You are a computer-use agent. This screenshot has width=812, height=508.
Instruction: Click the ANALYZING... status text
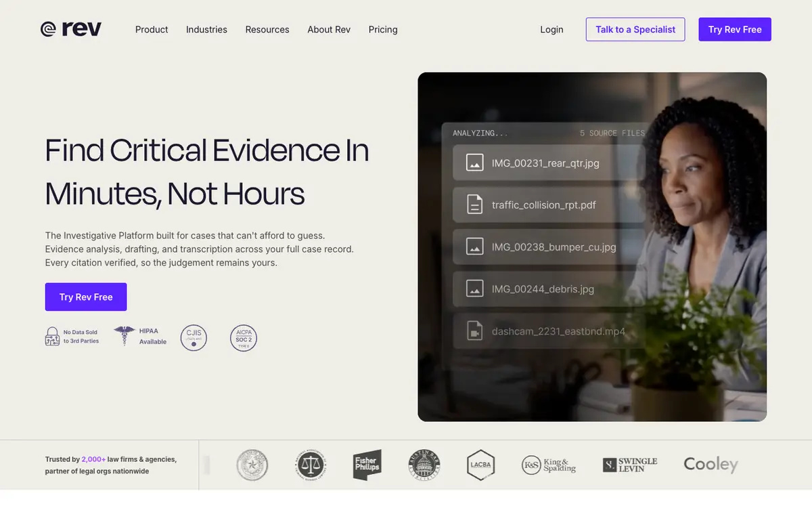coord(480,133)
